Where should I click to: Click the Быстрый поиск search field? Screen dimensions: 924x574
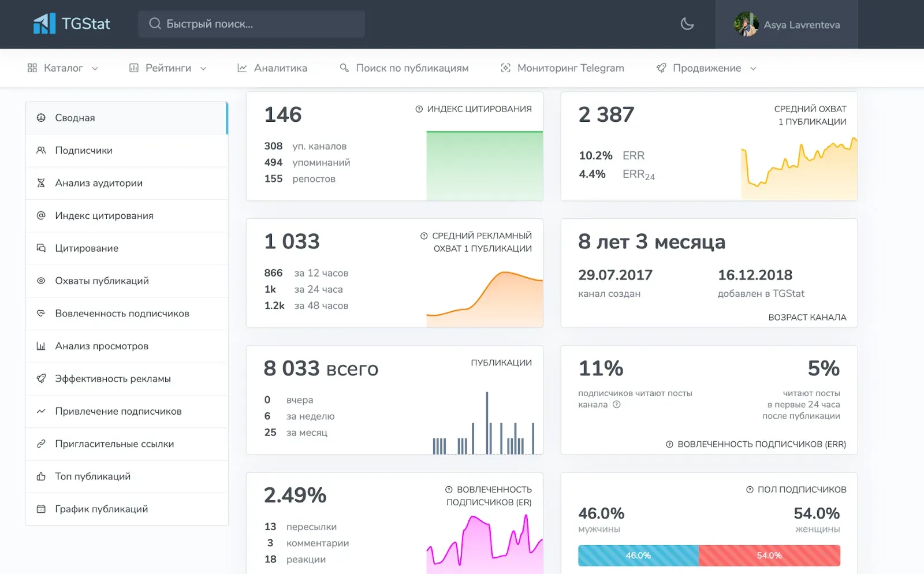click(251, 24)
